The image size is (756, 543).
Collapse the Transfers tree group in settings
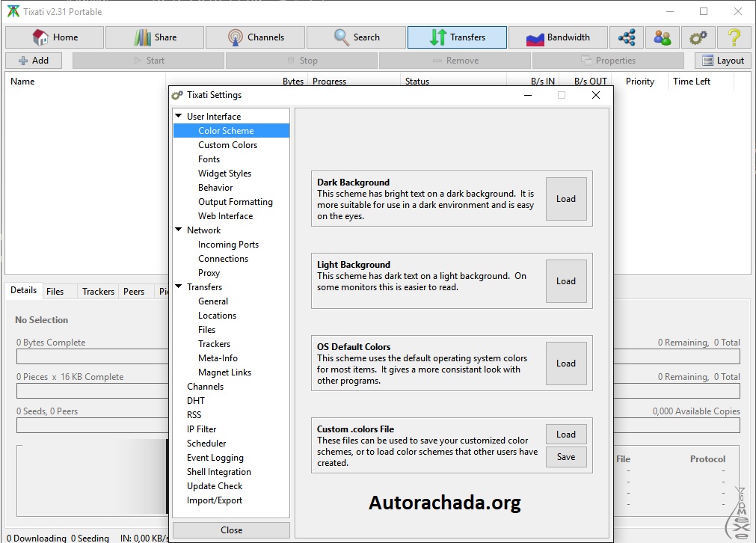pyautogui.click(x=179, y=287)
